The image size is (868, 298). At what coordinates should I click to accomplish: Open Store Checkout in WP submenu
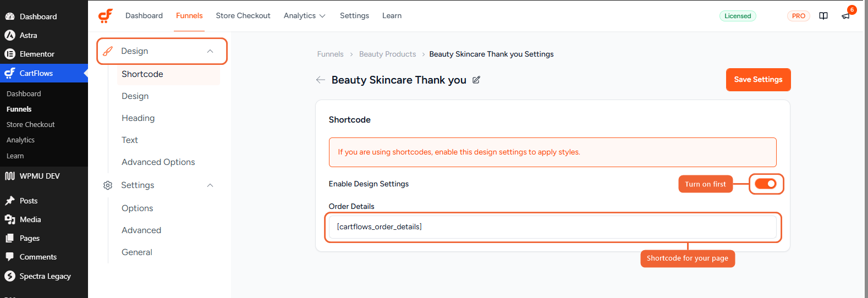tap(31, 124)
